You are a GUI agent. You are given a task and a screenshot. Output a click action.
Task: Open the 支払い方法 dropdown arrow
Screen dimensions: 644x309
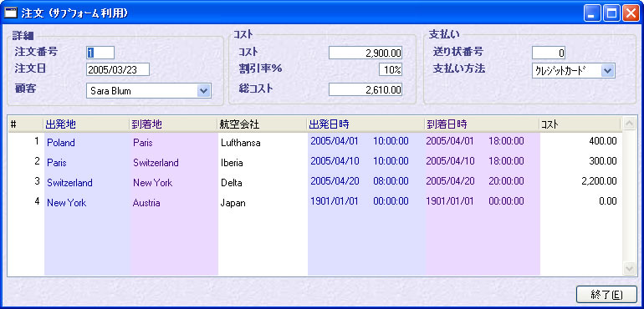click(x=608, y=71)
